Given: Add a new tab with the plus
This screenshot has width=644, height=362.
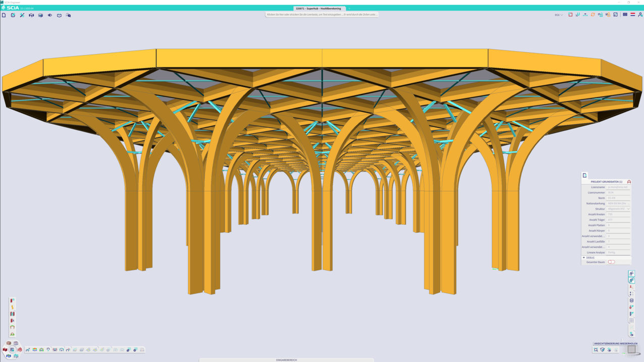Looking at the screenshot, I should pyautogui.click(x=349, y=9).
